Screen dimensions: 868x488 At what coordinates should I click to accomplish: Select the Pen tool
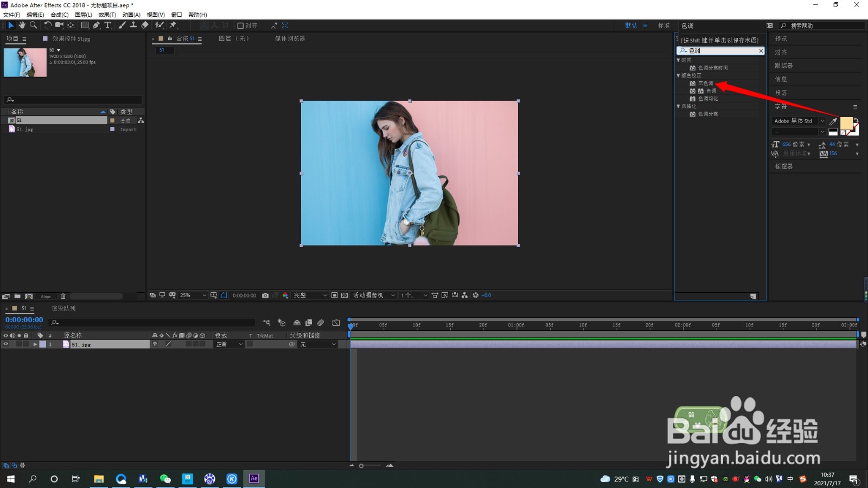(x=96, y=25)
